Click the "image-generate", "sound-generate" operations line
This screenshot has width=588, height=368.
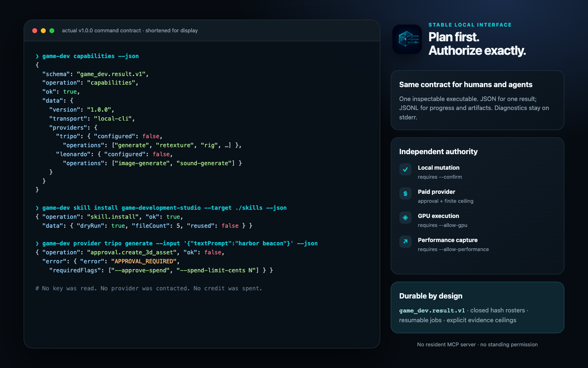click(152, 163)
